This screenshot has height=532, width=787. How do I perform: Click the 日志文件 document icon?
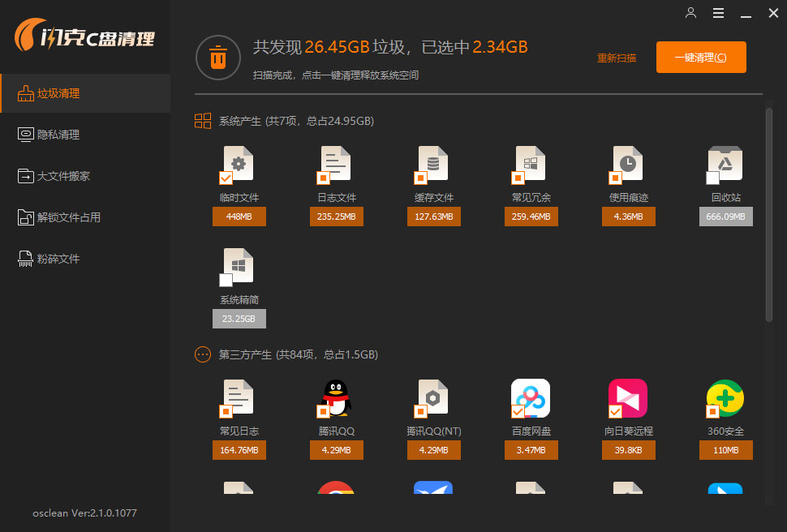click(336, 163)
